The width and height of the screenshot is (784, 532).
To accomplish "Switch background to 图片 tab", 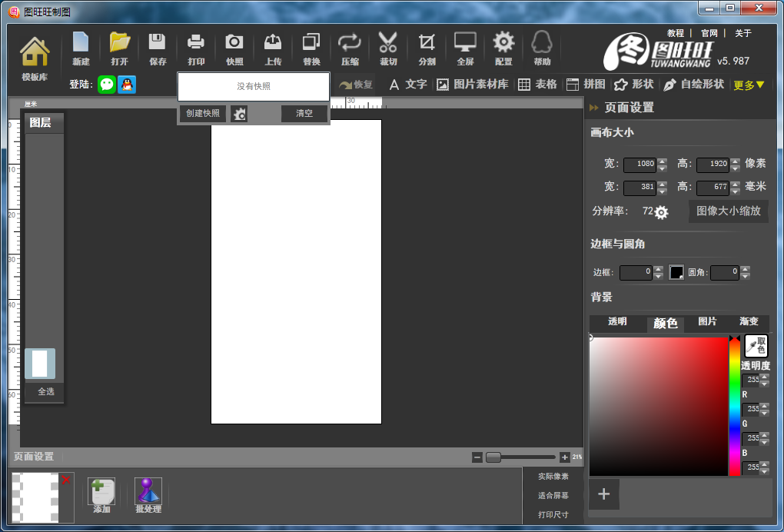I will click(707, 322).
